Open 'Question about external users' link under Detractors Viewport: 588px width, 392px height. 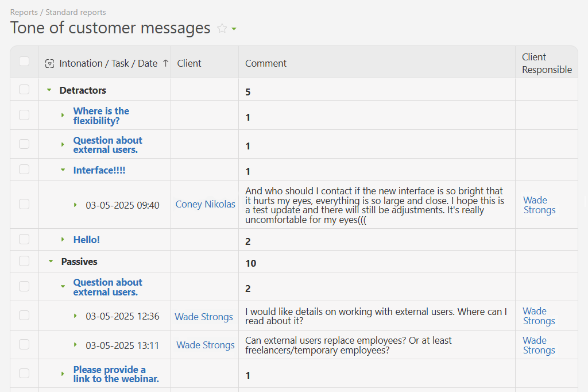click(x=107, y=145)
